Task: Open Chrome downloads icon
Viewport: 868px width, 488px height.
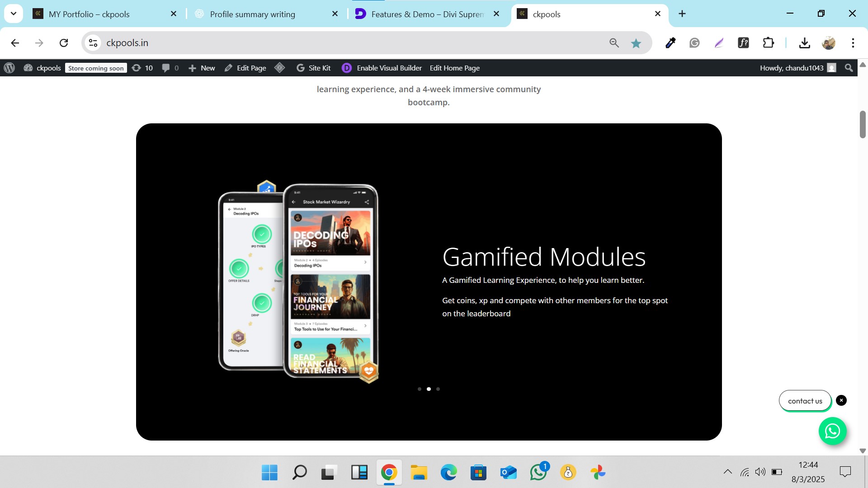Action: pos(804,43)
